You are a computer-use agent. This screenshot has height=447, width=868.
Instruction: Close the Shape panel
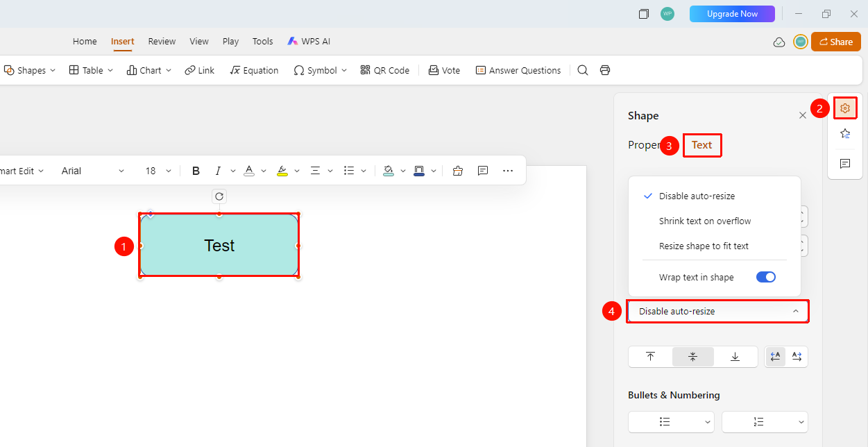click(803, 116)
